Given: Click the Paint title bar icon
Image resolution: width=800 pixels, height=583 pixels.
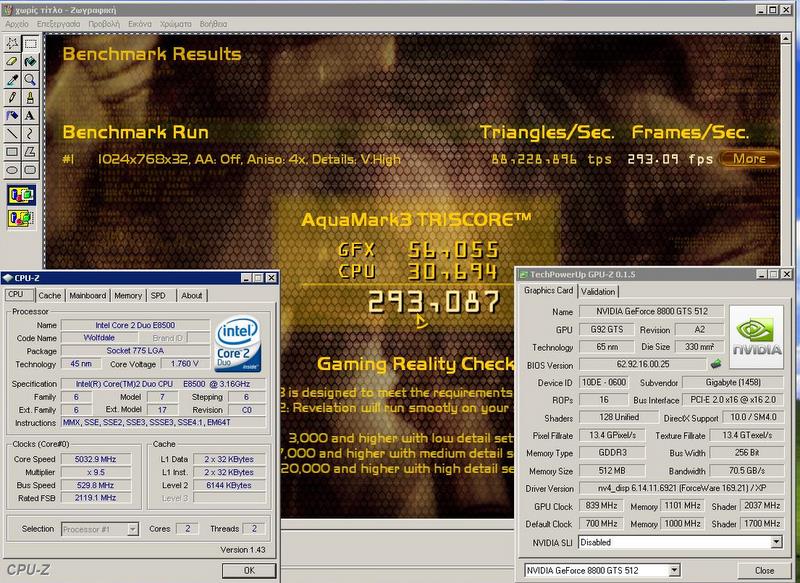Looking at the screenshot, I should coord(7,10).
